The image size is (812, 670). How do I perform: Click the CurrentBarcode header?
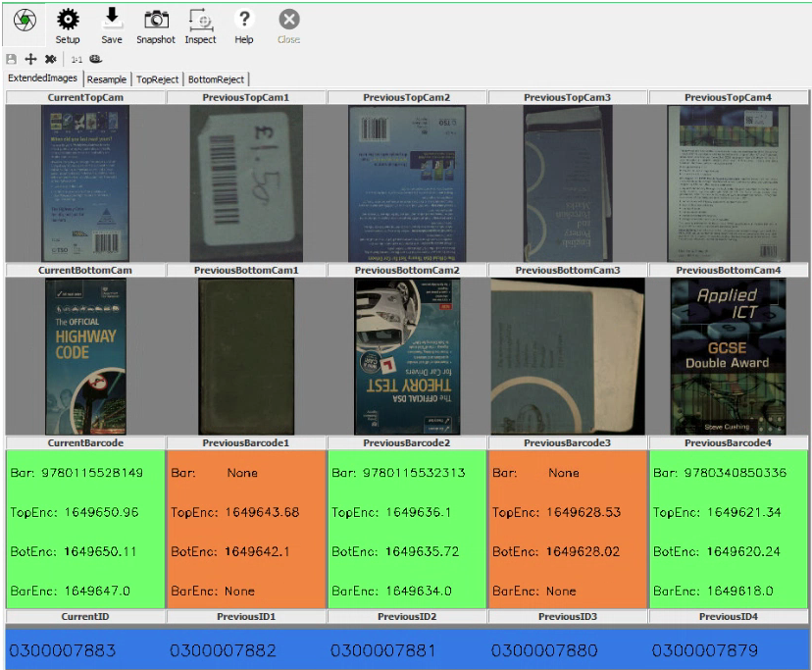tap(85, 443)
